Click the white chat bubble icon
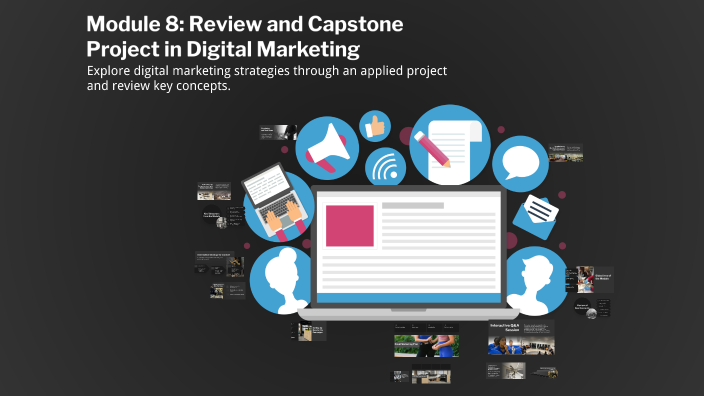The image size is (704, 396). [520, 164]
